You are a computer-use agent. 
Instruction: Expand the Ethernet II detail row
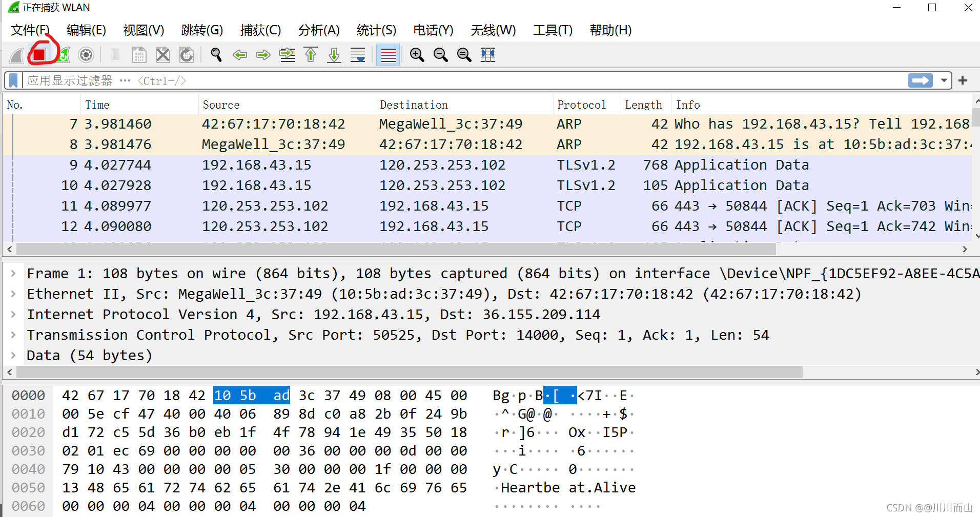[13, 294]
